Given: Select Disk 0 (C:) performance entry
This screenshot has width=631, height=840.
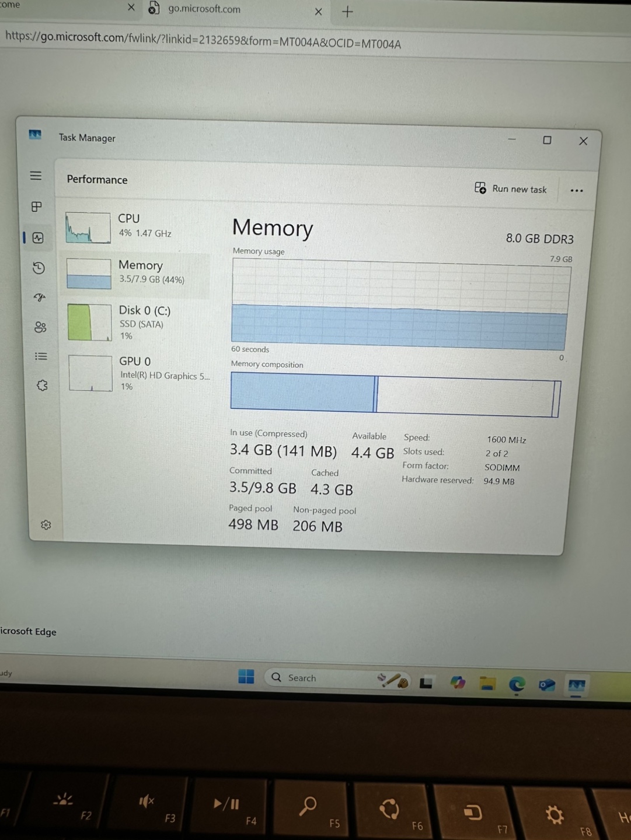Looking at the screenshot, I should (137, 323).
